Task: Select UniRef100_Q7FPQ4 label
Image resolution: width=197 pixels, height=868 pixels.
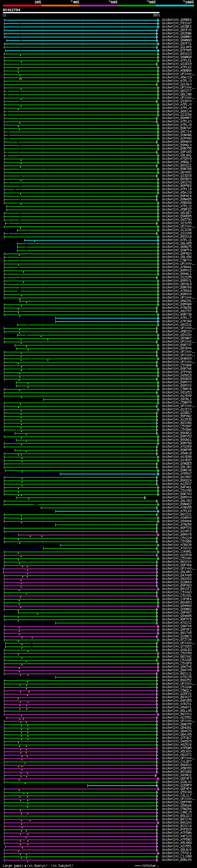Action: click(176, 372)
